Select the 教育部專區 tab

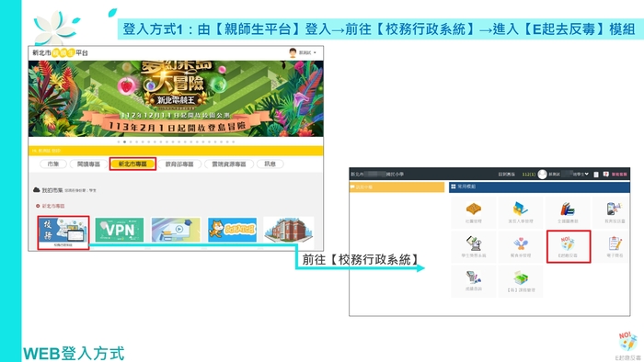179,164
